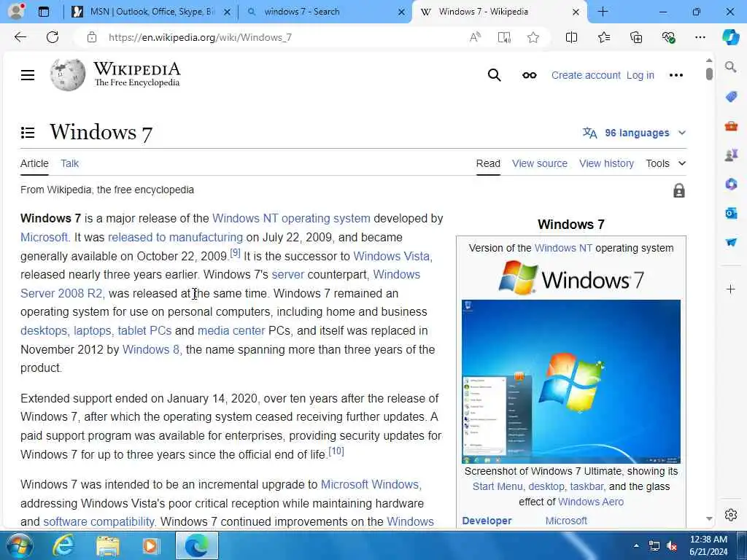Image resolution: width=747 pixels, height=560 pixels.
Task: Click the scrollbar down arrow
Action: (709, 518)
